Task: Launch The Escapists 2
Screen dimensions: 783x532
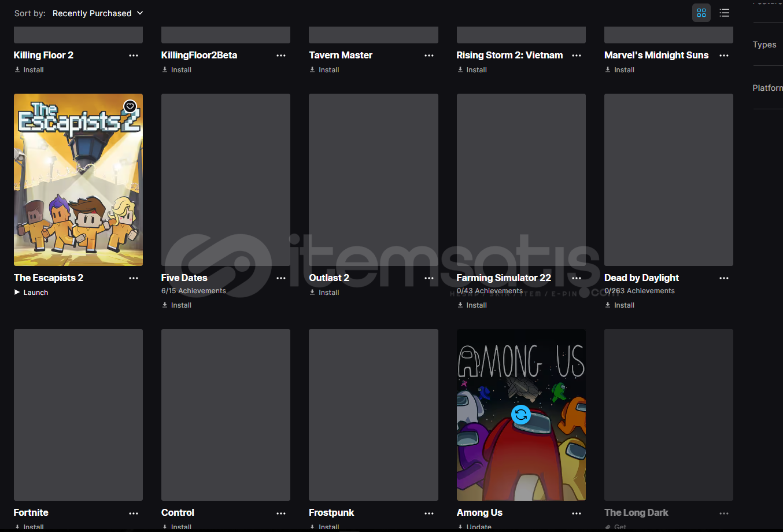Action: coord(31,293)
